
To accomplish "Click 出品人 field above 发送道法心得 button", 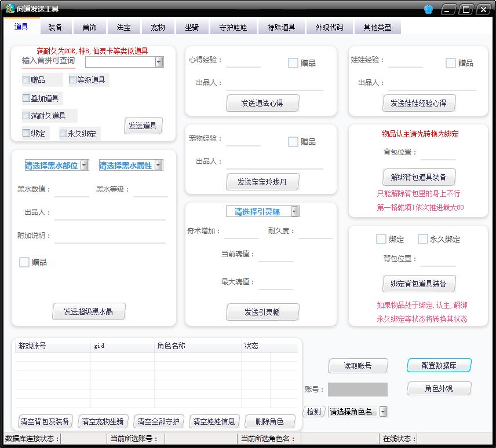I will 275,85.
